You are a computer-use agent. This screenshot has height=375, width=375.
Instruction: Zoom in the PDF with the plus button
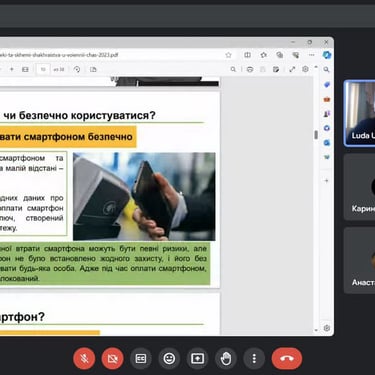[12, 69]
